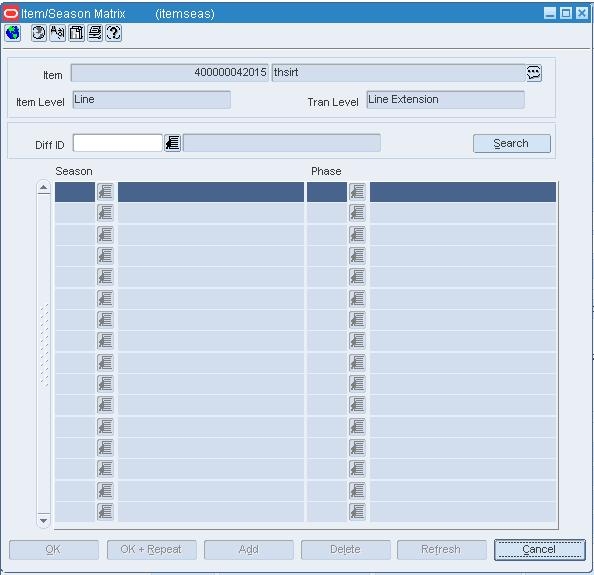The height and width of the screenshot is (575, 594).
Task: Click the Add button
Action: coord(249,550)
